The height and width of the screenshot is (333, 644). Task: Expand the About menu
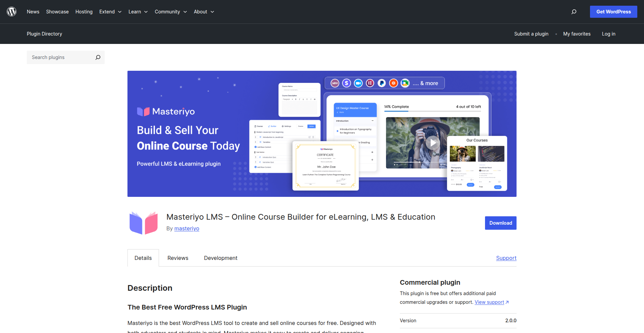click(204, 12)
